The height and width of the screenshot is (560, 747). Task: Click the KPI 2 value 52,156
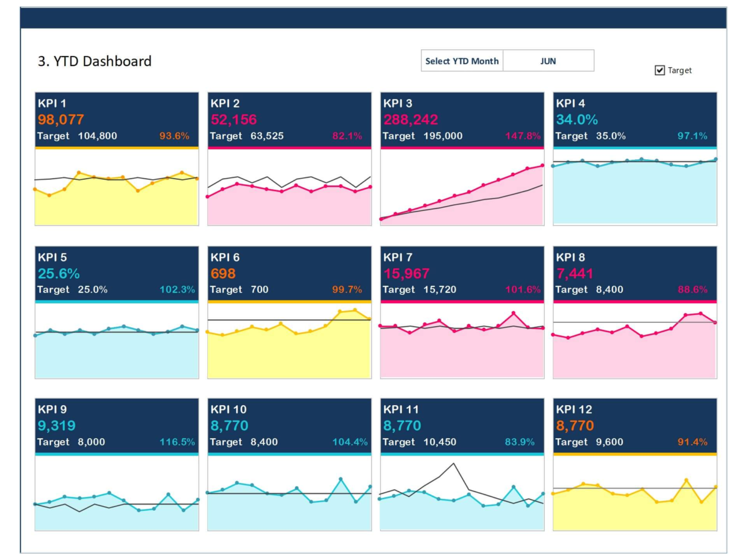coord(233,119)
